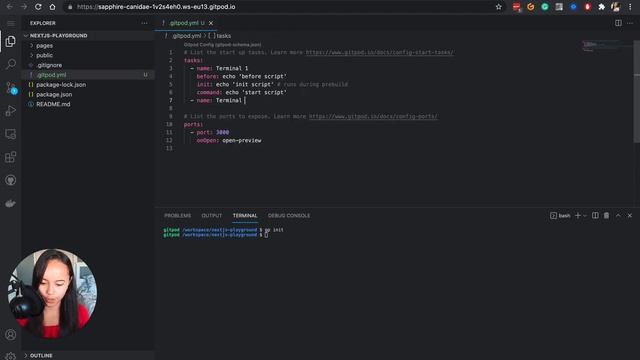This screenshot has width=640, height=360.
Task: Kill the terminal with trash icon
Action: (x=607, y=216)
